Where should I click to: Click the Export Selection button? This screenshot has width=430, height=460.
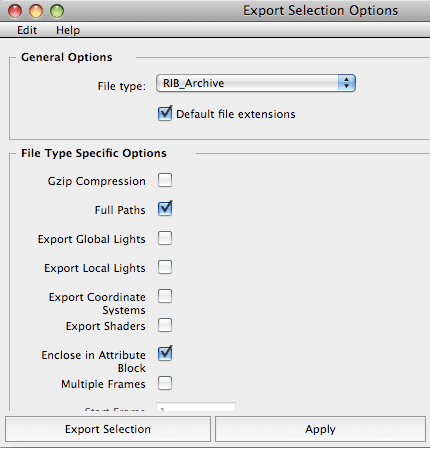coord(108,429)
